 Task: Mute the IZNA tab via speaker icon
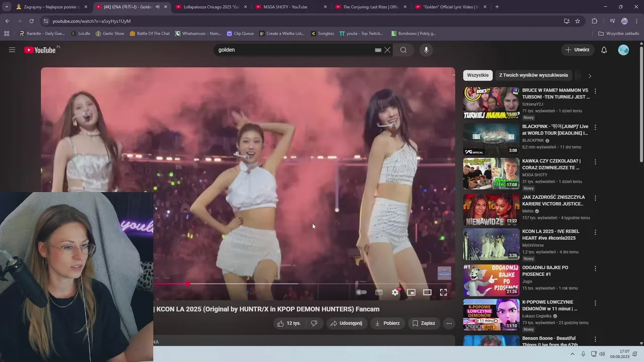(x=157, y=7)
